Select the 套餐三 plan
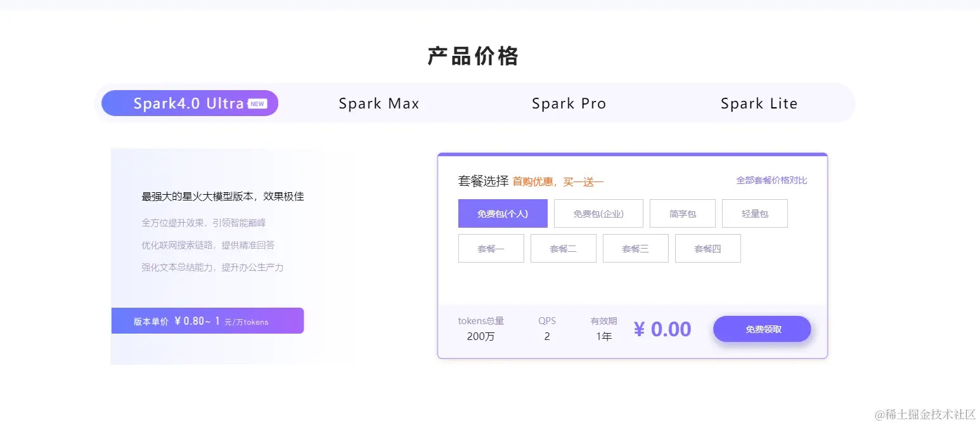Image resolution: width=980 pixels, height=425 pixels. (x=635, y=249)
